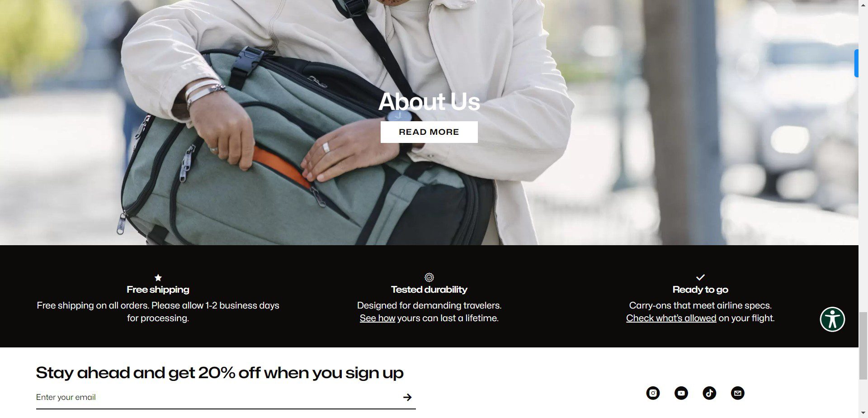The image size is (868, 418).
Task: Click the page's vertical scrollbar thumb
Action: [x=863, y=345]
